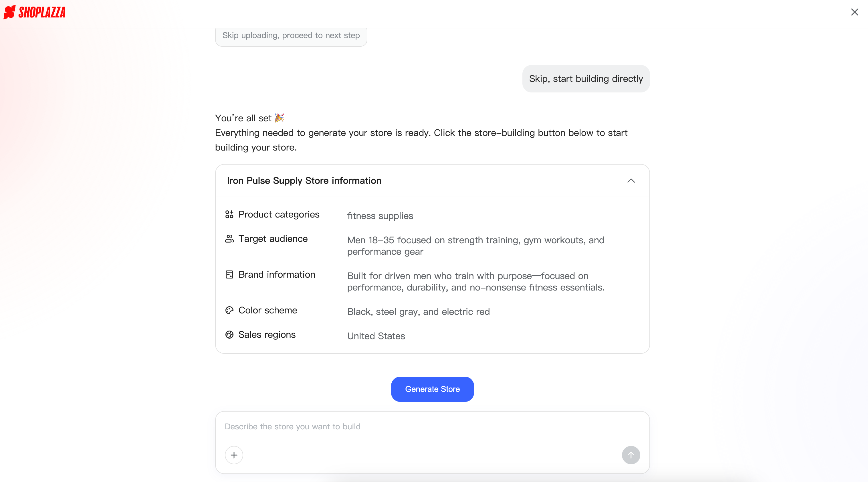This screenshot has height=482, width=868.
Task: Click the store description input field
Action: [x=432, y=427]
